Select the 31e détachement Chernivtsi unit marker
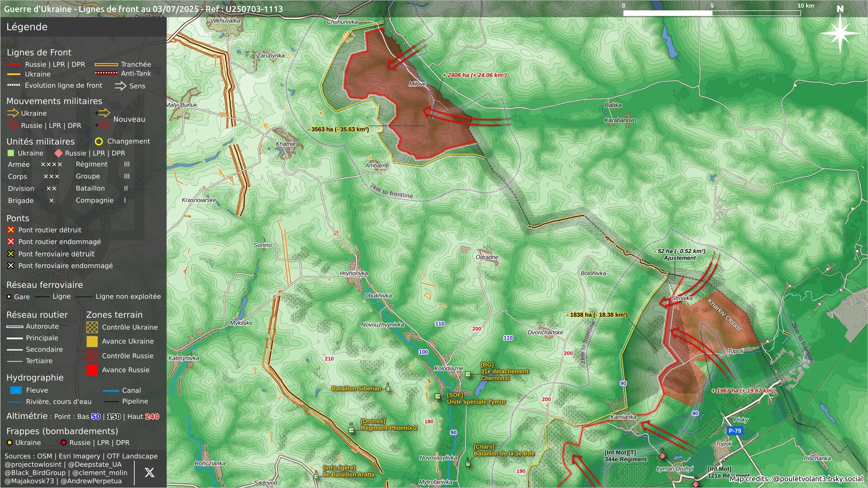This screenshot has width=868, height=488. tap(468, 374)
